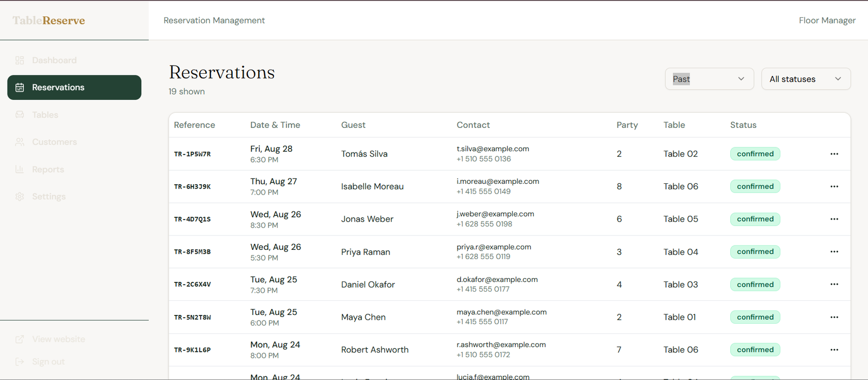Click the confirmed status badge for Priya Raman
The height and width of the screenshot is (380, 868).
click(x=755, y=252)
